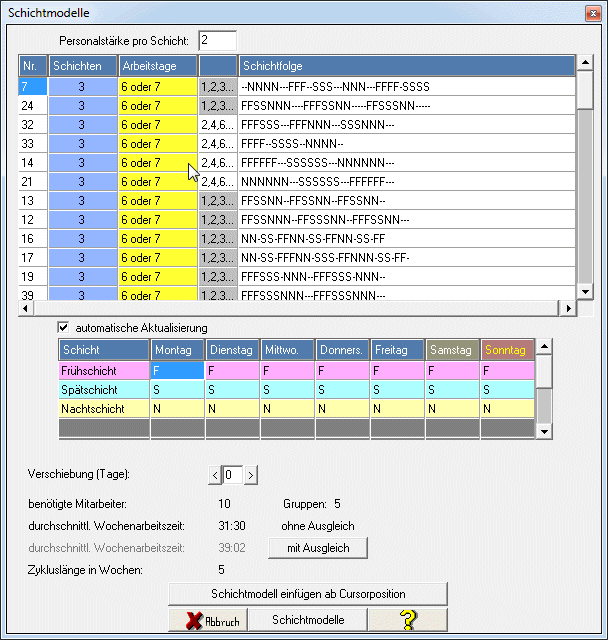
Task: Click Schichtmodell einfügen ab Cursorposition
Action: click(x=308, y=594)
